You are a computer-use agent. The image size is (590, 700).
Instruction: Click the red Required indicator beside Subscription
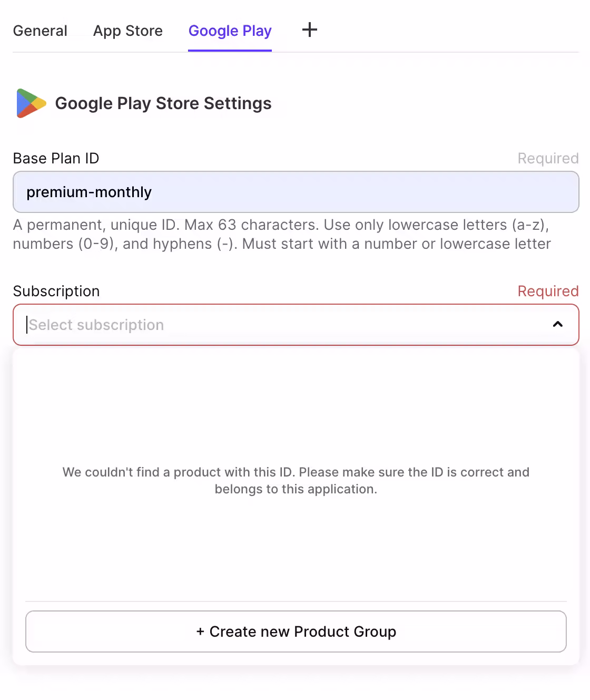pos(548,291)
